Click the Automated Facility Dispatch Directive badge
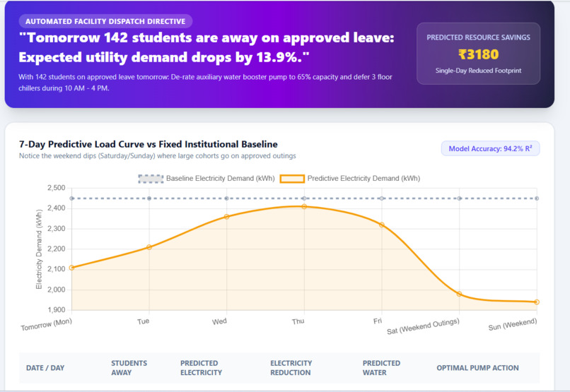This screenshot has height=392, width=570. tap(105, 21)
